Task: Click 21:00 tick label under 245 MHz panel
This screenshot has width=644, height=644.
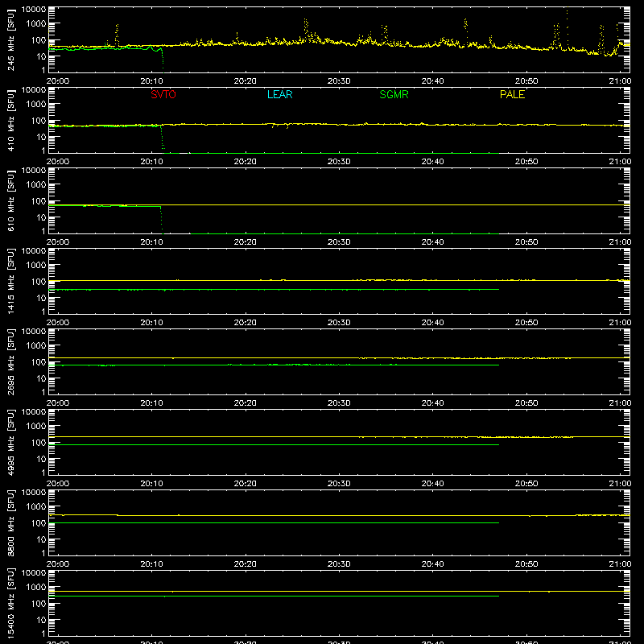Action: click(x=620, y=81)
